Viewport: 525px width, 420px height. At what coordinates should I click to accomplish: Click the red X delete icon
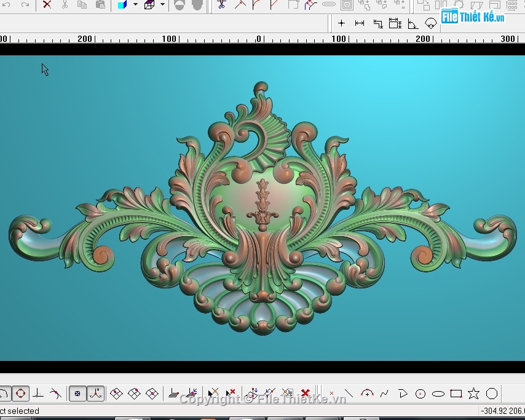47,5
